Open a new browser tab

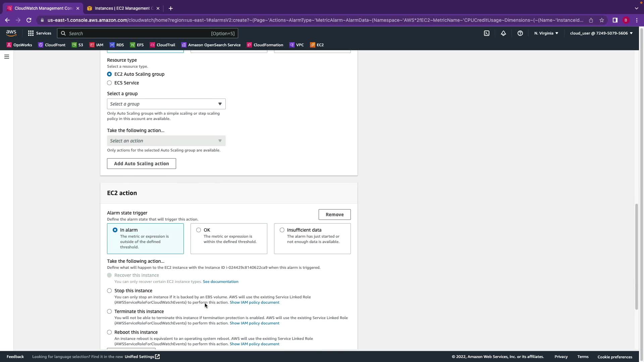(171, 8)
